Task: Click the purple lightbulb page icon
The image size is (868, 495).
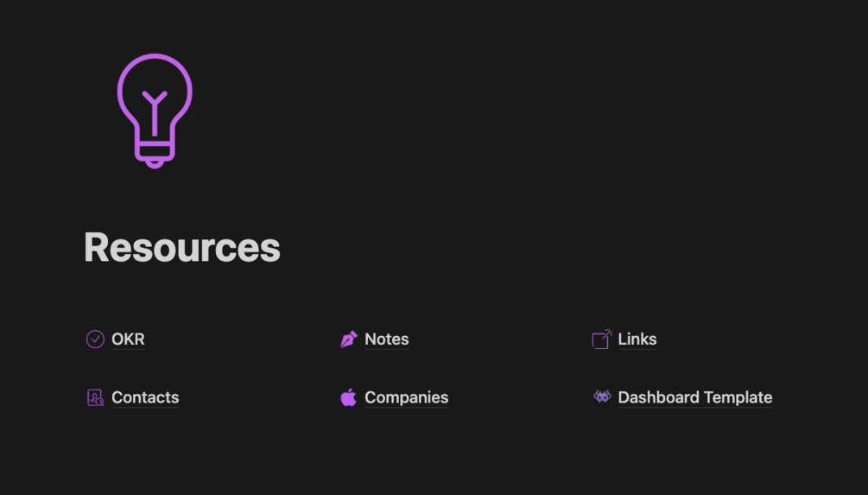Action: point(155,111)
